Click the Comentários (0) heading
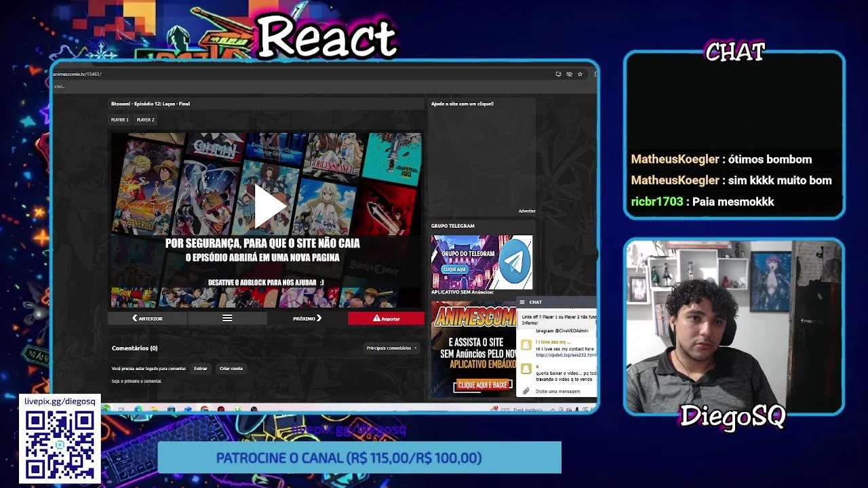 pyautogui.click(x=134, y=348)
